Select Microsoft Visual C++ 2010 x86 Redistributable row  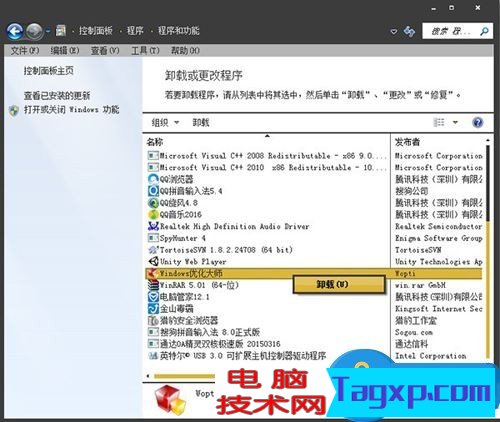coord(267,167)
